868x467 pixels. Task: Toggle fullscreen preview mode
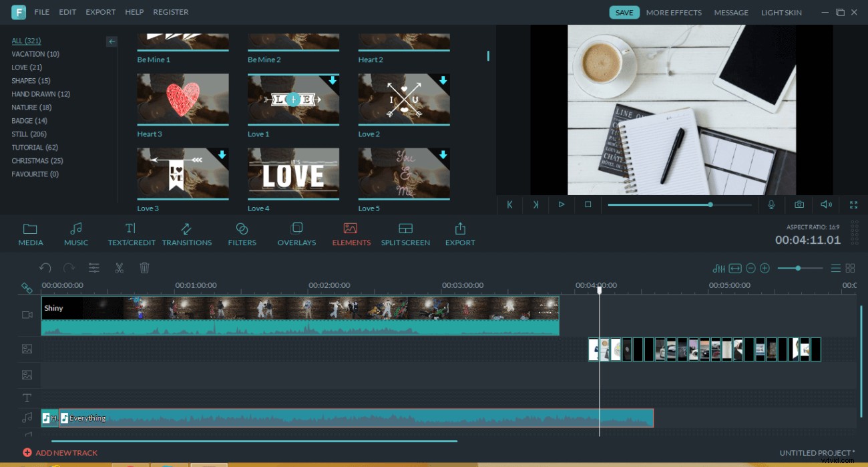click(x=853, y=205)
